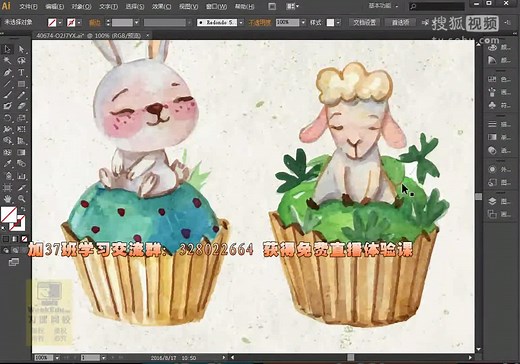This screenshot has height=364, width=520.
Task: Switch to Draw Behind mode
Action: click(x=15, y=250)
